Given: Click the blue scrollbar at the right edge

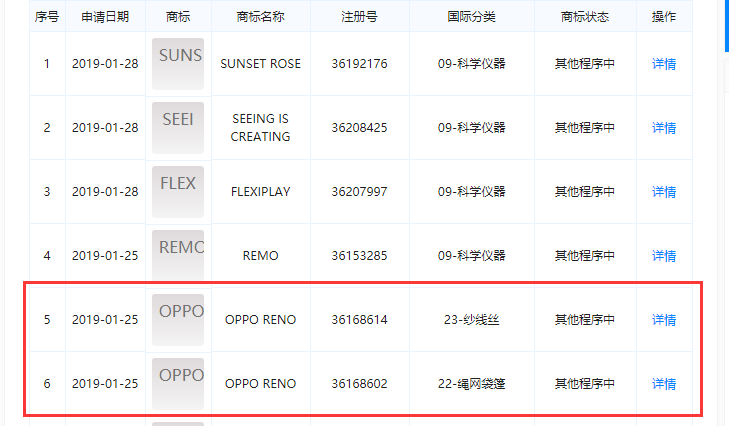Looking at the screenshot, I should pyautogui.click(x=727, y=26).
